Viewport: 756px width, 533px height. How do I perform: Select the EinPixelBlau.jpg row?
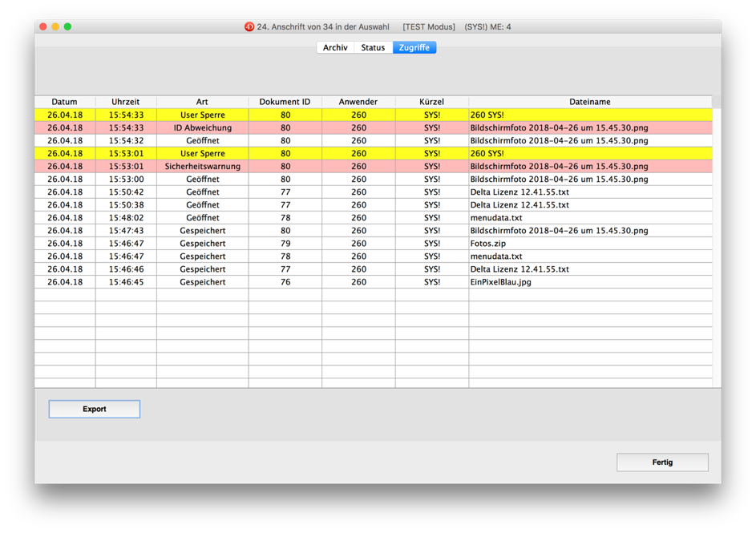pyautogui.click(x=500, y=282)
